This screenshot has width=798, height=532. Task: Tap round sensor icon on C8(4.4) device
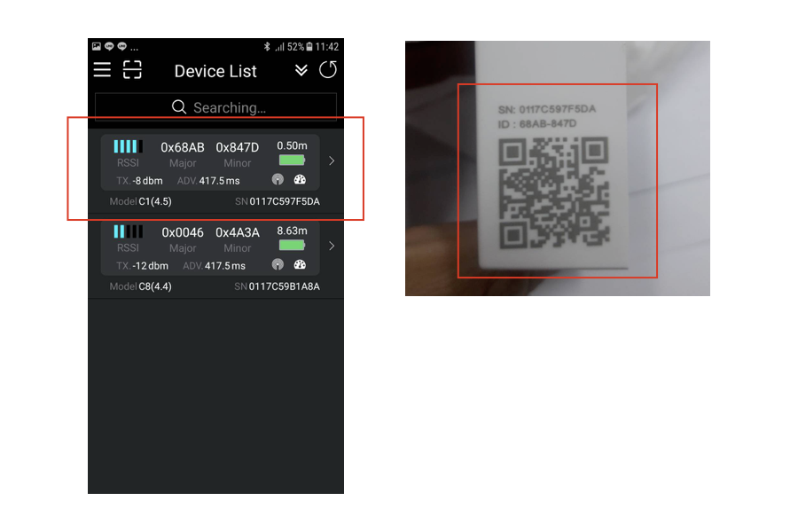[x=278, y=264]
